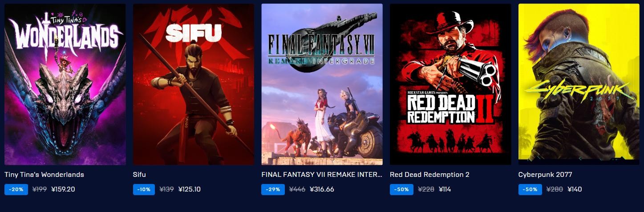Open Final Fantasy VII Remake Intergrade cover
Screen dimensions: 644x212
coord(322,84)
